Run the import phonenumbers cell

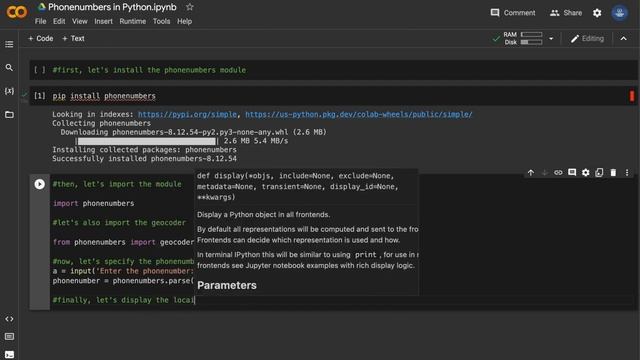(x=40, y=184)
